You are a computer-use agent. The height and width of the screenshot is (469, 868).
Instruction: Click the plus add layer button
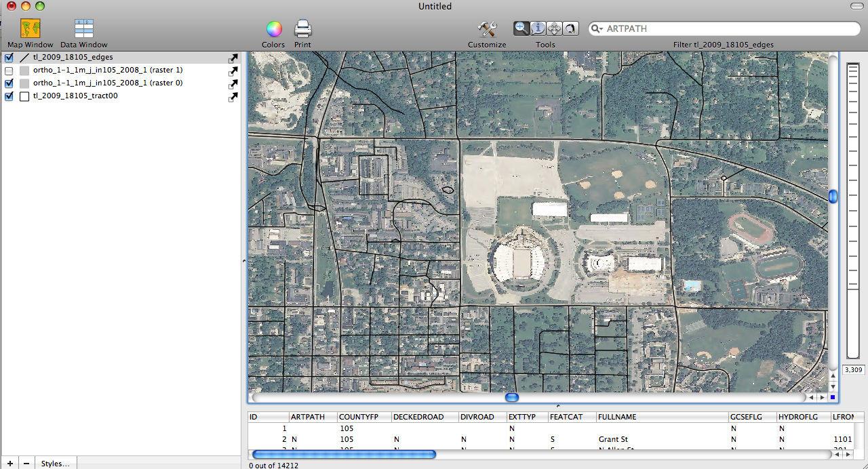coord(10,464)
